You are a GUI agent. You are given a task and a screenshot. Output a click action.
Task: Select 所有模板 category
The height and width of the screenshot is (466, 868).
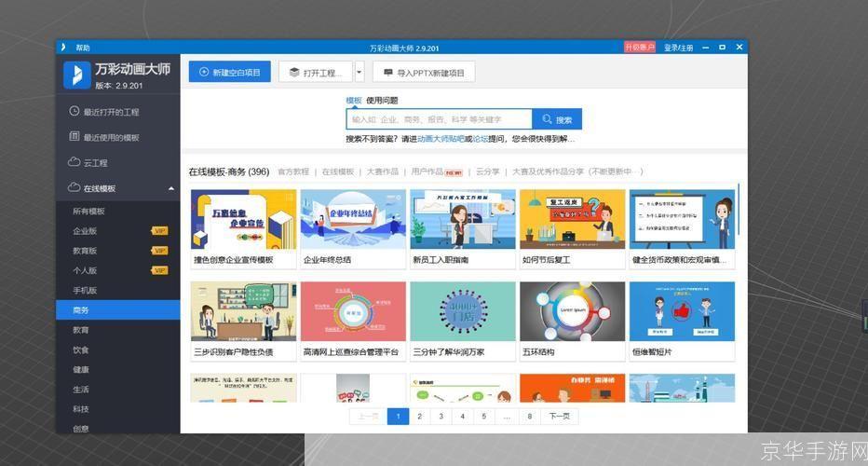pos(88,212)
